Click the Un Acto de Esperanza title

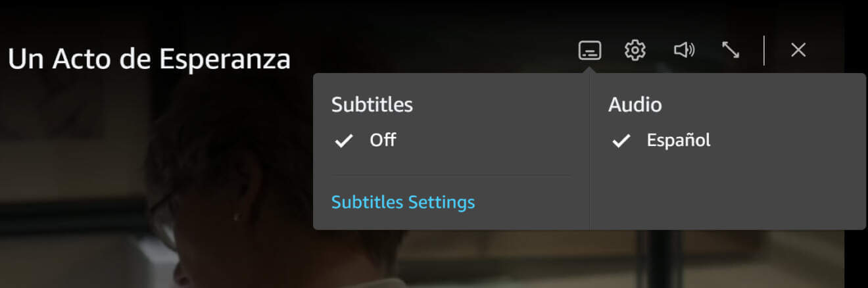point(149,59)
